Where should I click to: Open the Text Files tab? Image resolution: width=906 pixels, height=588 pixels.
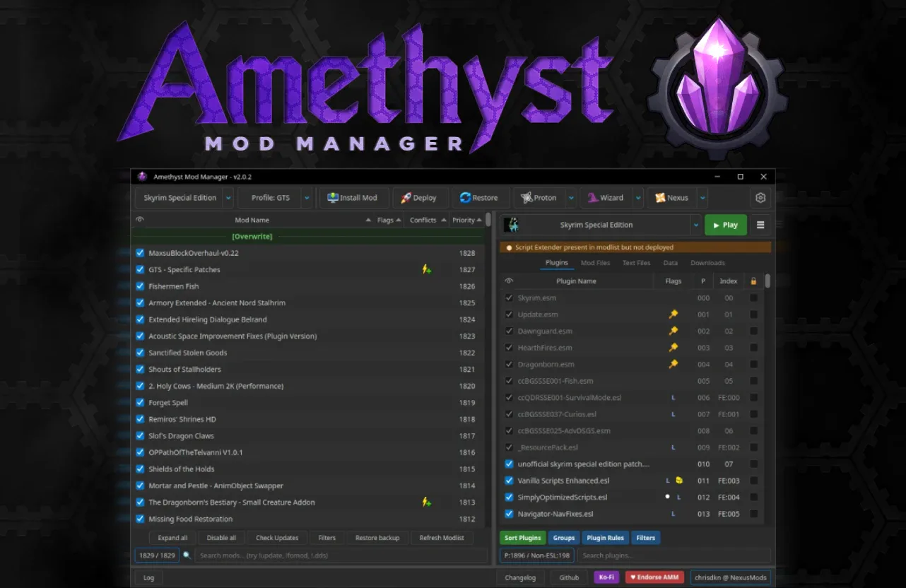click(x=636, y=263)
